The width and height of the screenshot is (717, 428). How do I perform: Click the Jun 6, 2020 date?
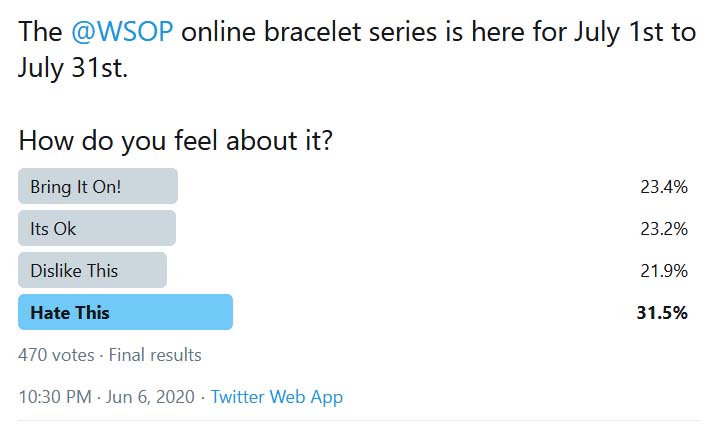pos(150,397)
